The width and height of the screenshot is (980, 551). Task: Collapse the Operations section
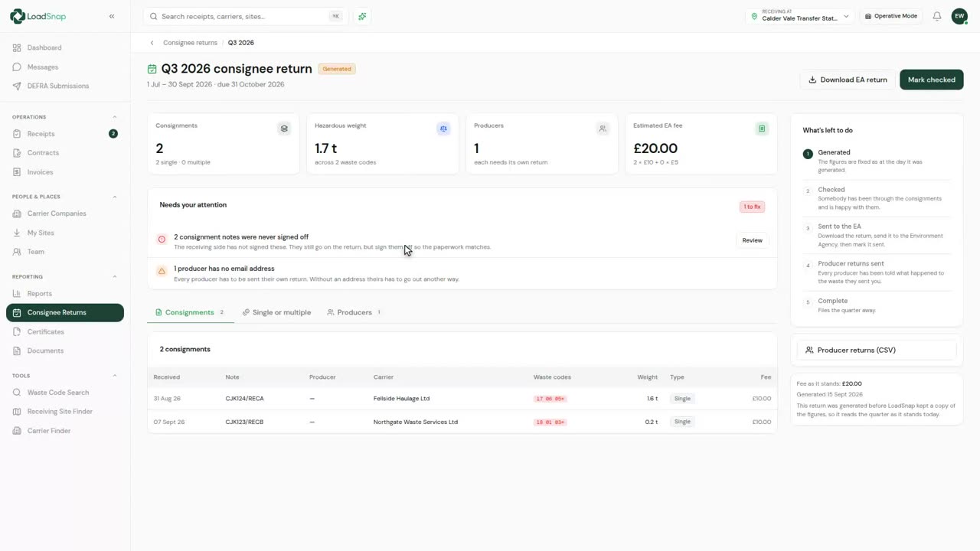115,117
